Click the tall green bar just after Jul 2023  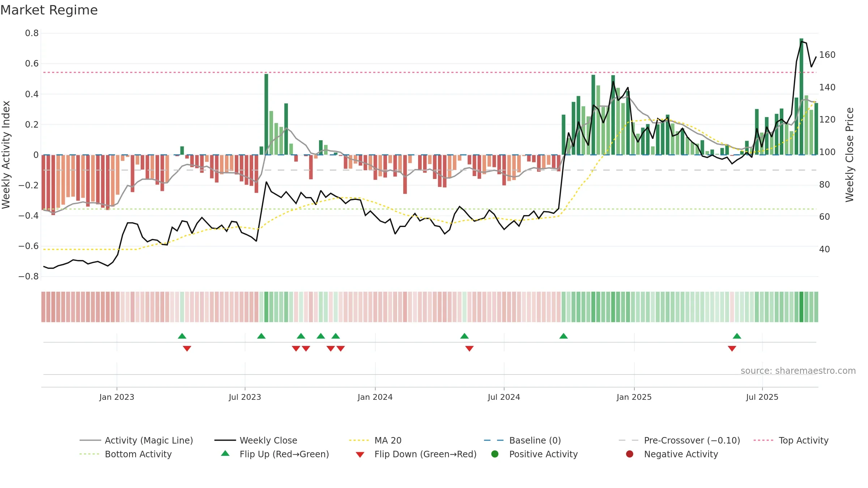266,114
